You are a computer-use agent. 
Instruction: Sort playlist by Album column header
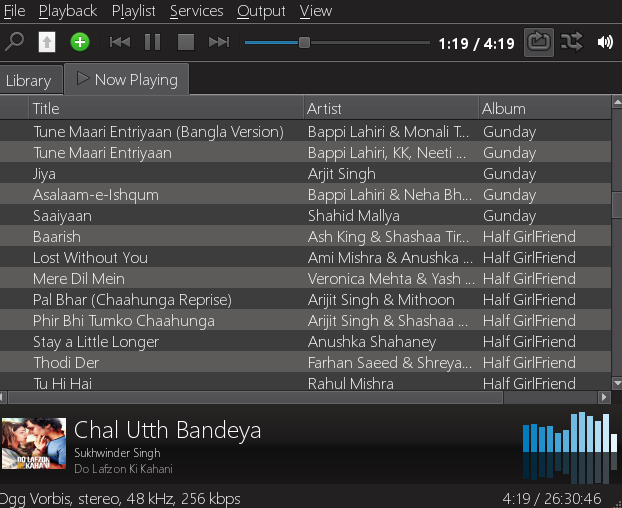click(545, 108)
